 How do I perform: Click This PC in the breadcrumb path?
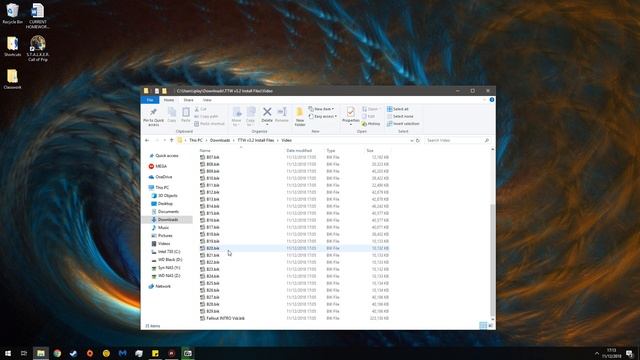click(196, 140)
